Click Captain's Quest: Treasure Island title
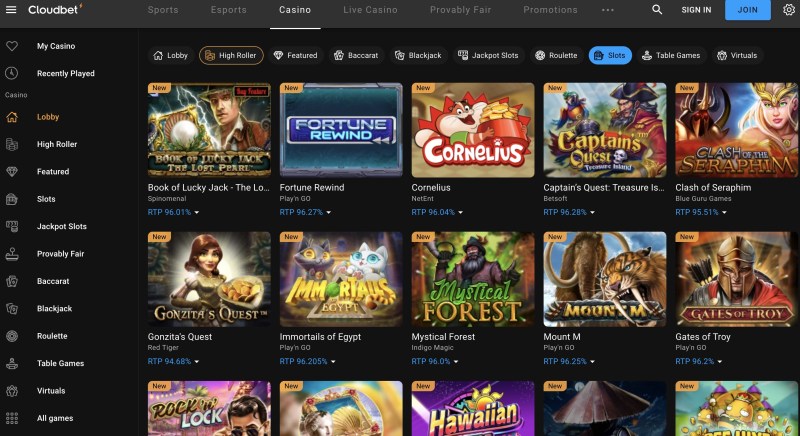This screenshot has height=436, width=800. tap(604, 188)
